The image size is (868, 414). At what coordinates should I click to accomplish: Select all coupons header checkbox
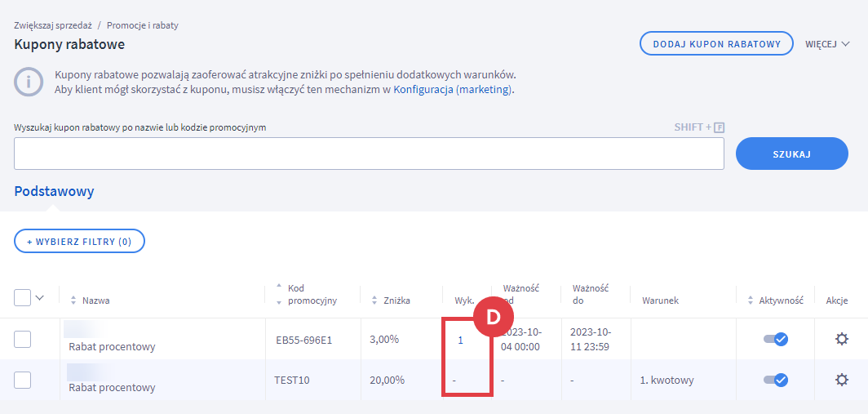pos(22,297)
